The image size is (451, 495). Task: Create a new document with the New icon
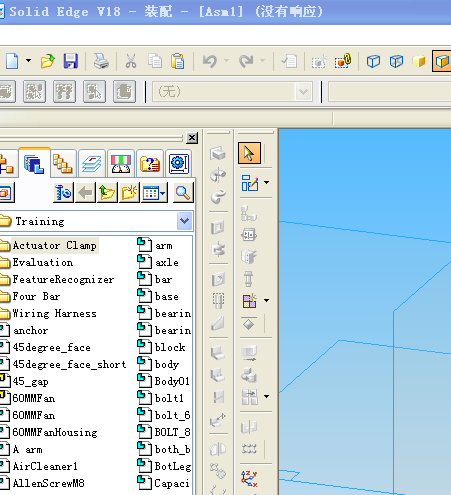(x=12, y=61)
